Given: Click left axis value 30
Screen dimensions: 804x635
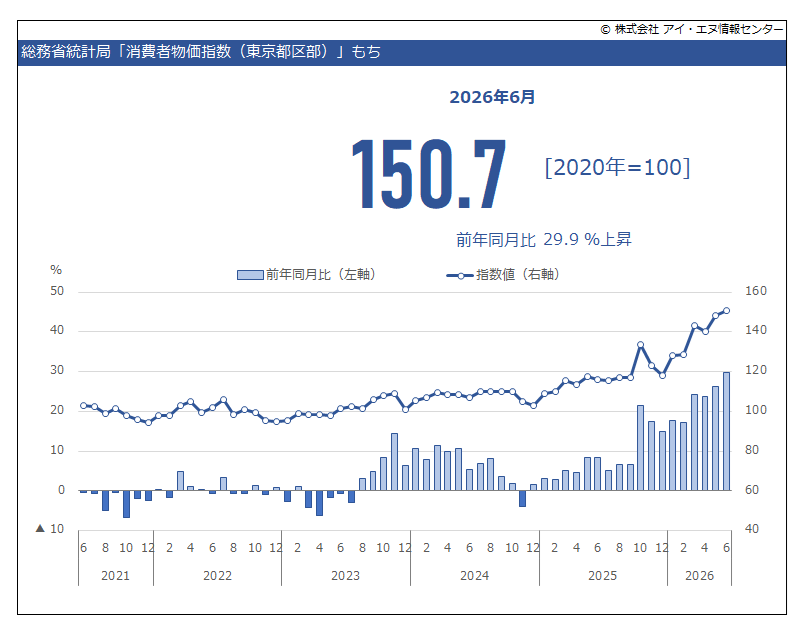Looking at the screenshot, I should tap(57, 370).
